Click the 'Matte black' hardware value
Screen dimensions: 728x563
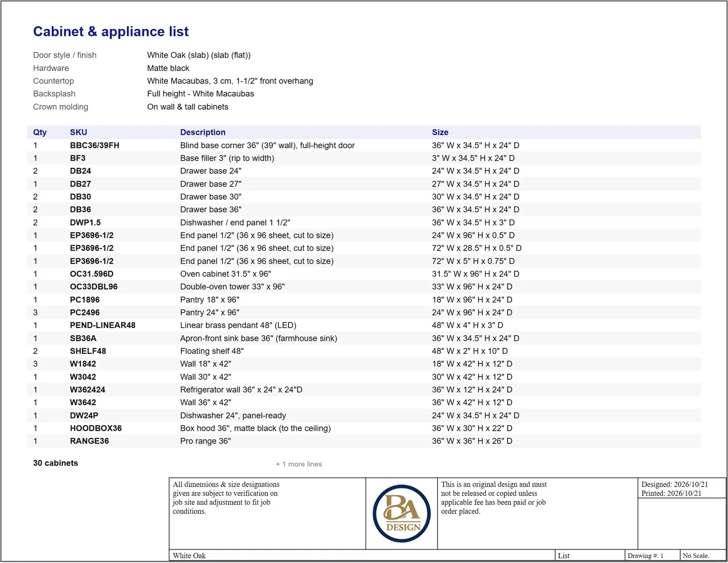click(x=168, y=68)
